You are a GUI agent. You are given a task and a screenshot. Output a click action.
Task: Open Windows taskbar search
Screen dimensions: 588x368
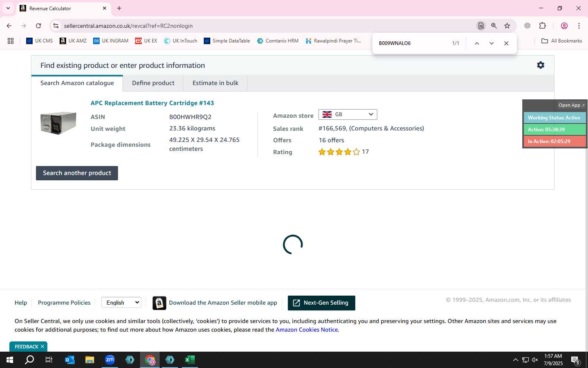(29, 360)
